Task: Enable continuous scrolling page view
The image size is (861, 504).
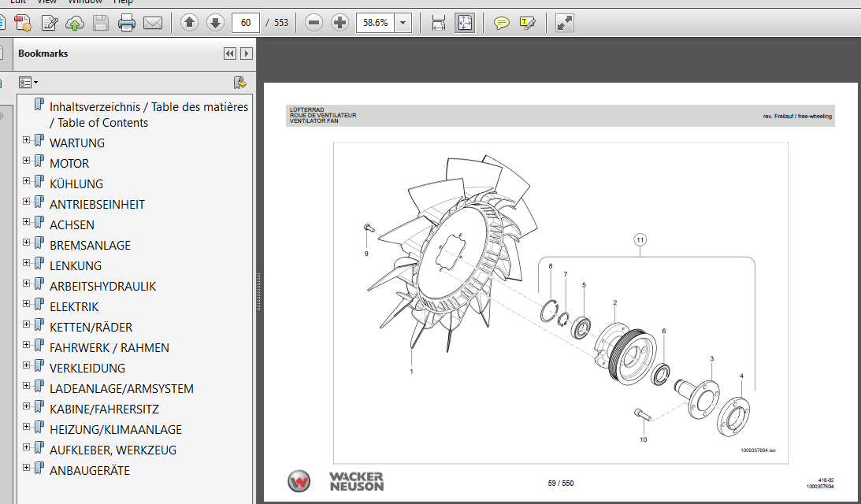Action: coord(438,22)
